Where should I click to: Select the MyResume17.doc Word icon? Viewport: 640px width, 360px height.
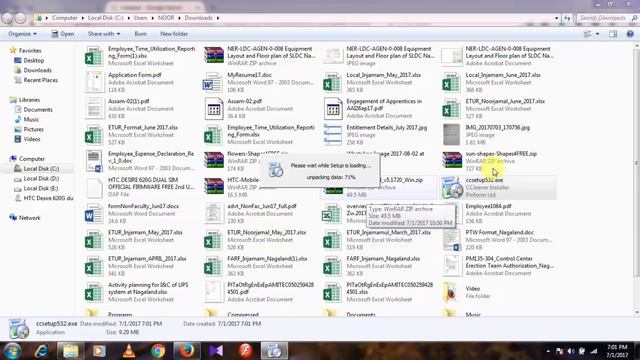213,82
